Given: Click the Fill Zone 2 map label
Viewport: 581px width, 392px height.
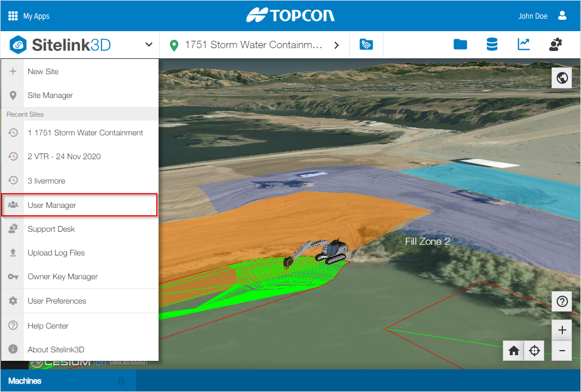Looking at the screenshot, I should (427, 241).
